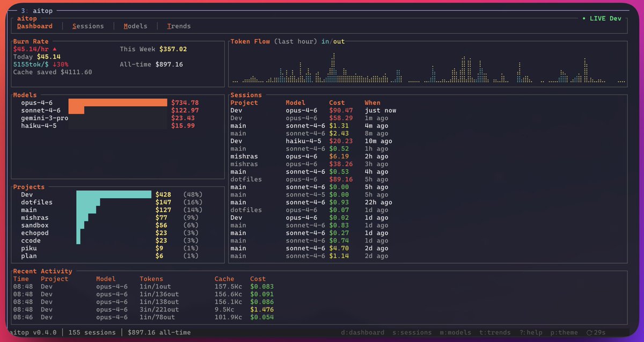This screenshot has width=644, height=342.
Task: Switch to the Dashboard tab
Action: click(x=35, y=26)
